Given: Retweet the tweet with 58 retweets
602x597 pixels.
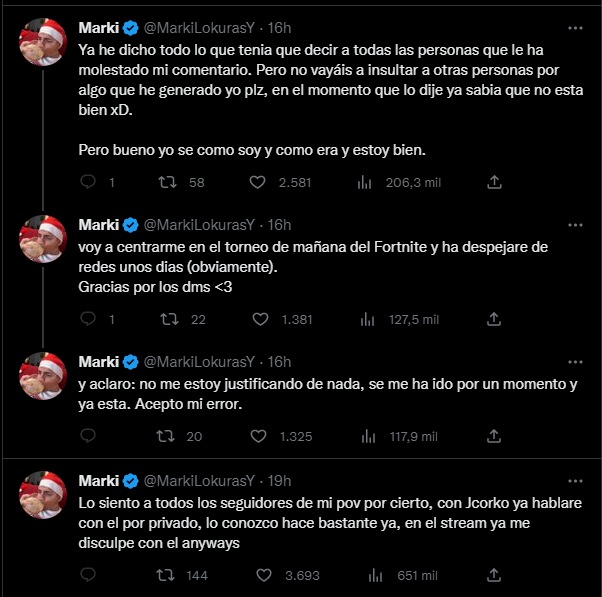Looking at the screenshot, I should pos(171,183).
